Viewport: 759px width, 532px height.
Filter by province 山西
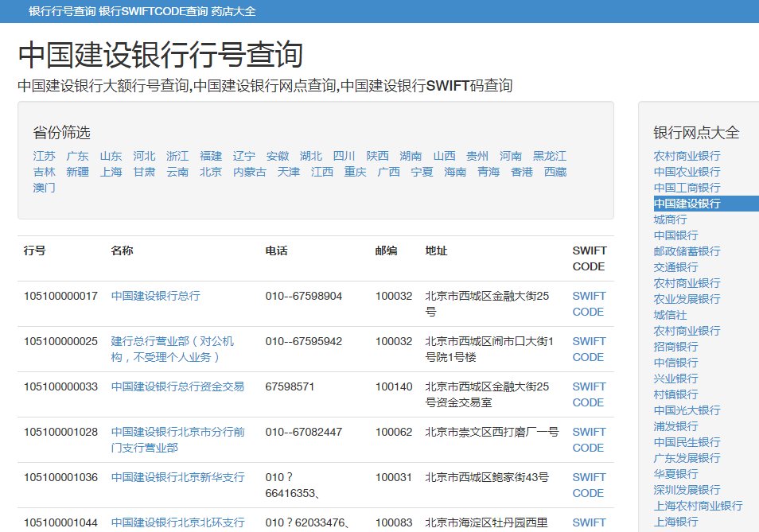445,156
